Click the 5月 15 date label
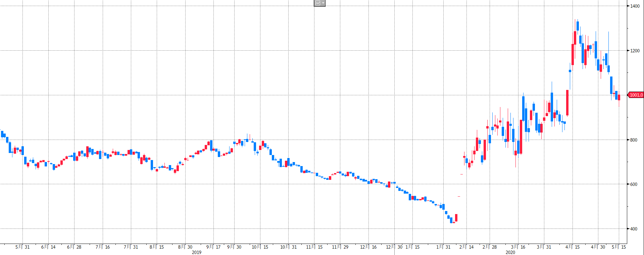 619,247
